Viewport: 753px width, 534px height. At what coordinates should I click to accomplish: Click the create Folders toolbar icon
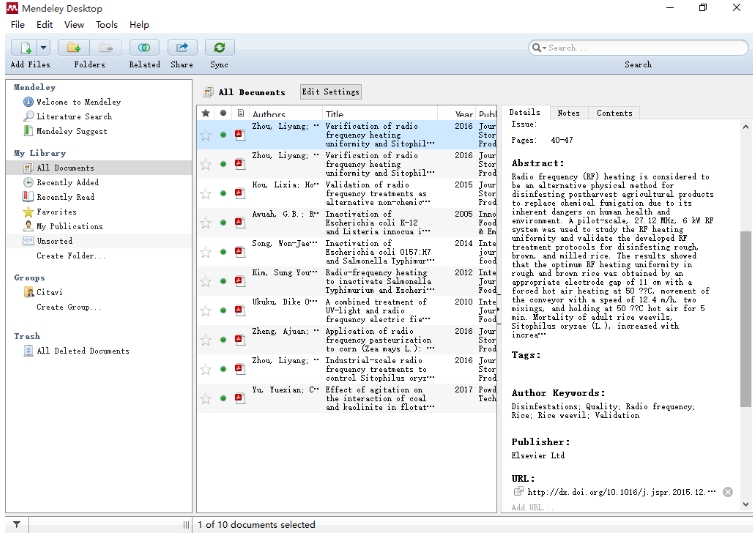pyautogui.click(x=73, y=48)
